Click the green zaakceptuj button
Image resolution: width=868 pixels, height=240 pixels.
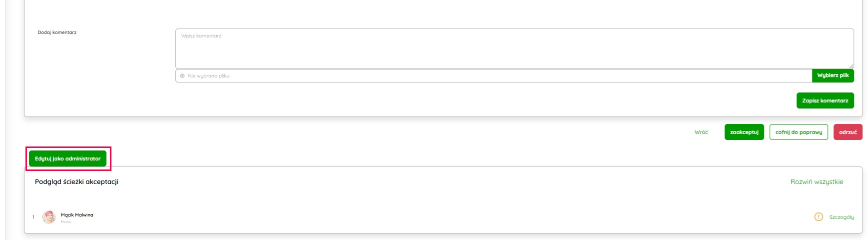point(744,132)
